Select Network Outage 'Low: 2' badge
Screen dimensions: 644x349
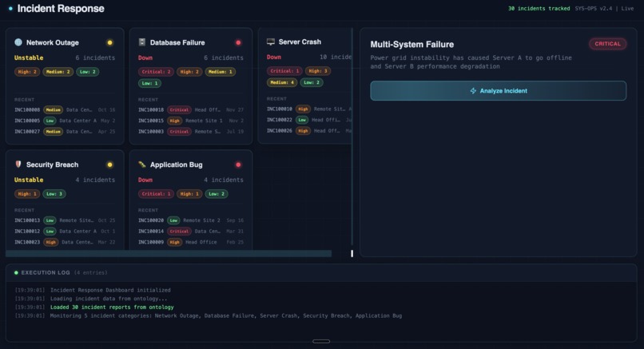[87, 72]
